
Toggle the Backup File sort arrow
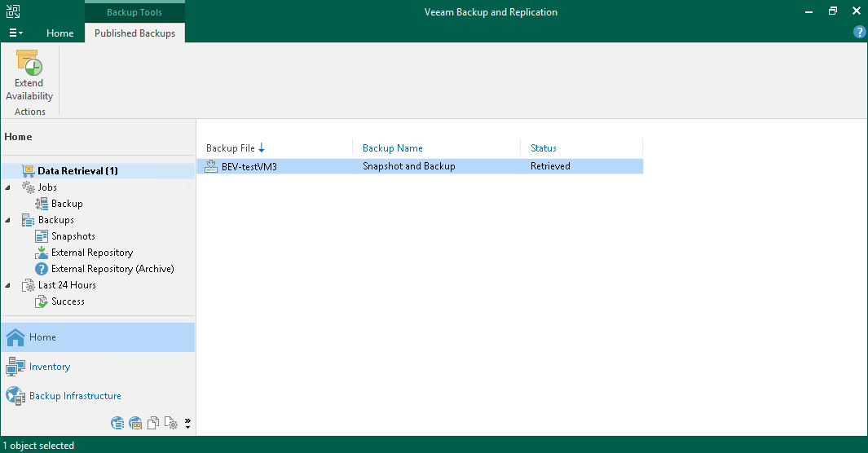point(262,148)
